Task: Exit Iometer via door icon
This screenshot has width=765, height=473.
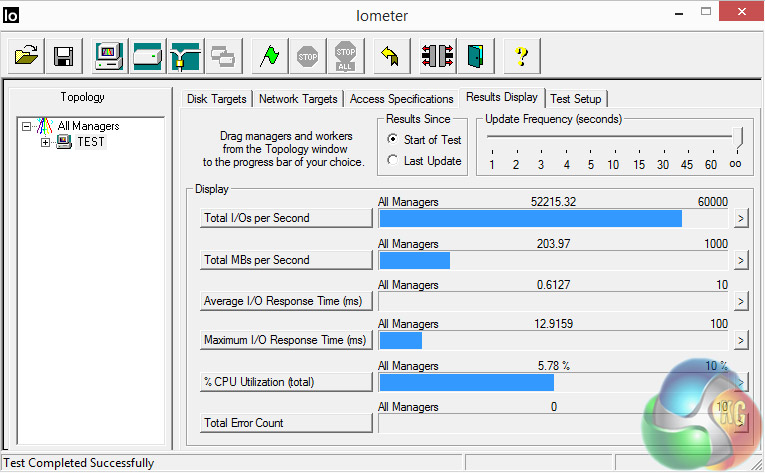Action: (476, 56)
